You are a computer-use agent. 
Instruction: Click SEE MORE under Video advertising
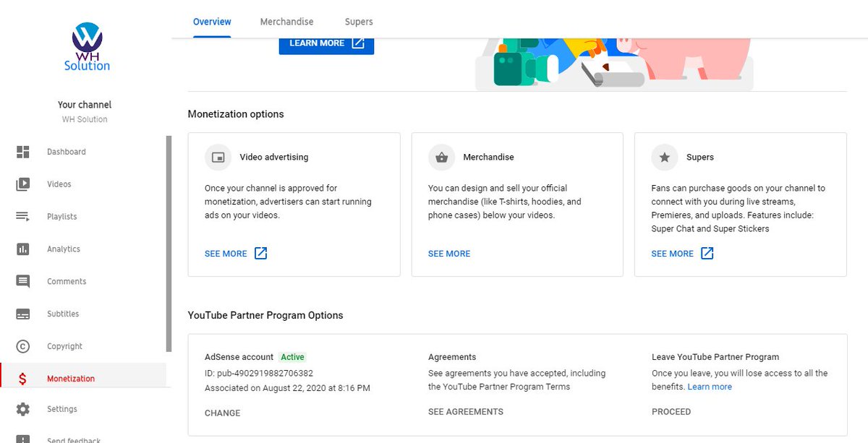tap(226, 254)
